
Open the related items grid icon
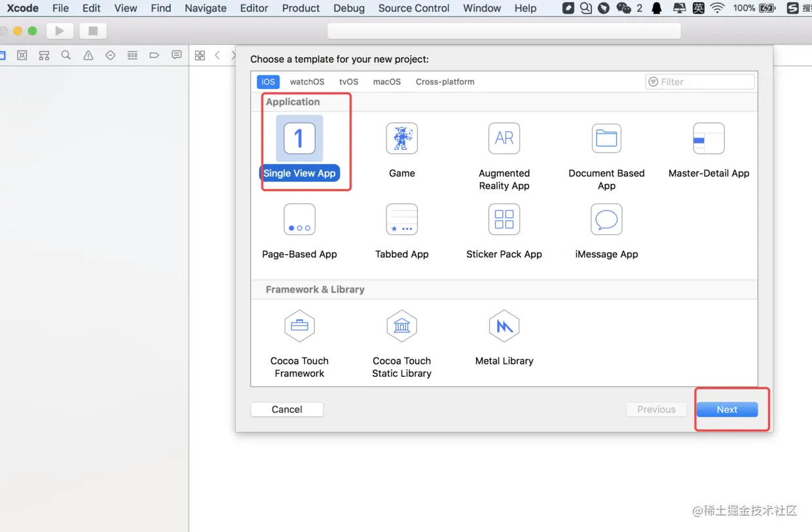click(200, 56)
